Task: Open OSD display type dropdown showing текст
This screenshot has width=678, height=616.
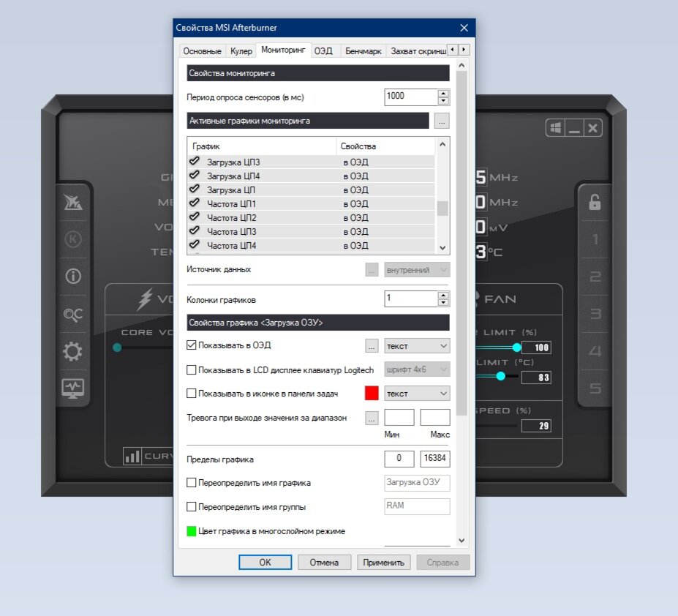Action: pyautogui.click(x=417, y=345)
